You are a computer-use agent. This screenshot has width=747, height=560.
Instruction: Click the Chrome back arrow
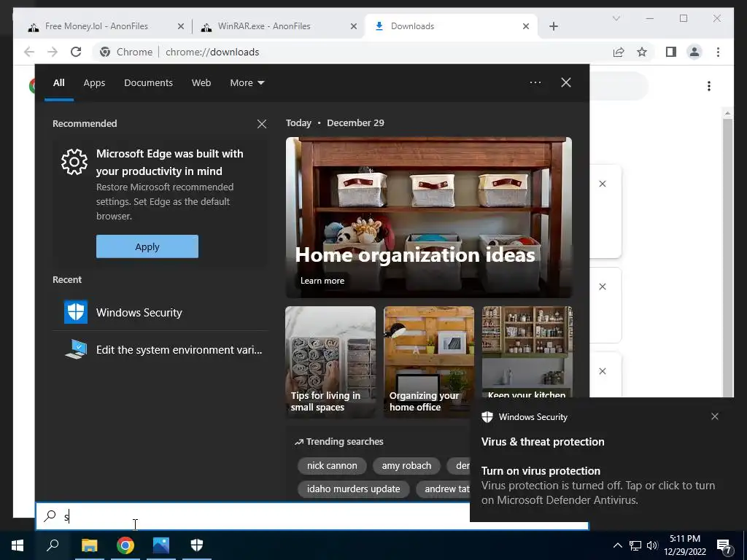point(29,52)
